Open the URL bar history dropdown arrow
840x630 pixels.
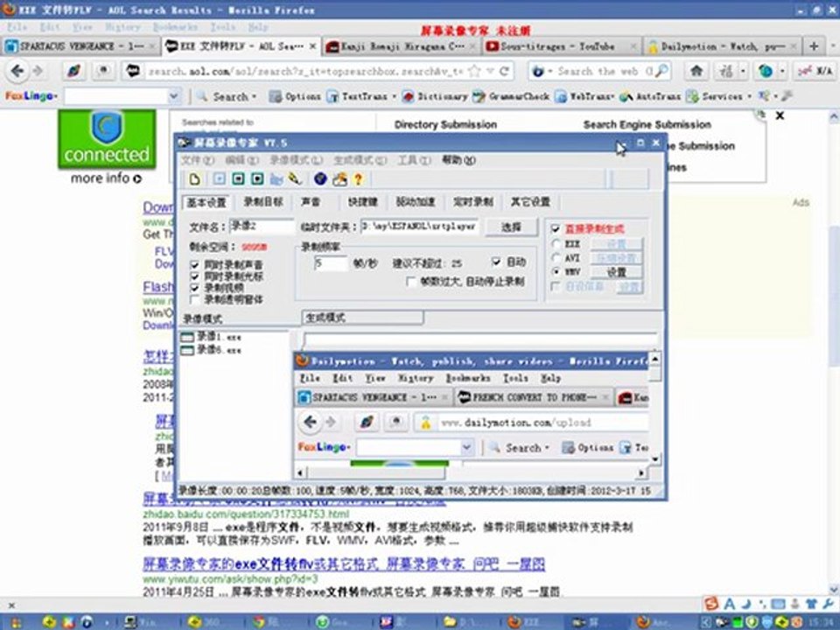(x=490, y=71)
